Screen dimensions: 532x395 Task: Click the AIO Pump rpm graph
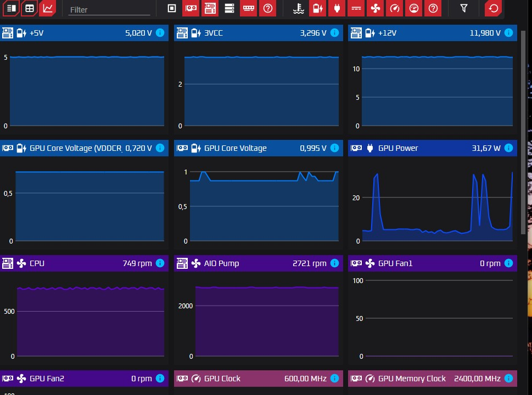coord(267,321)
